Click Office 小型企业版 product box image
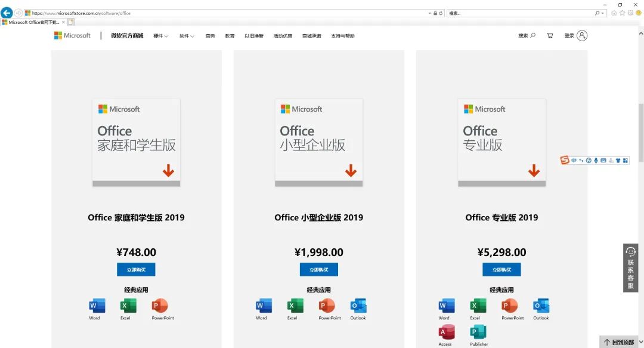 [x=318, y=143]
